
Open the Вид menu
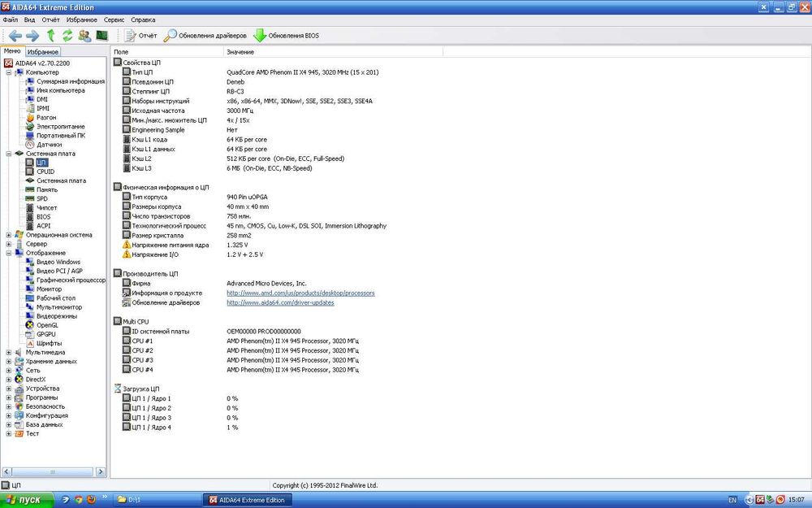click(29, 20)
